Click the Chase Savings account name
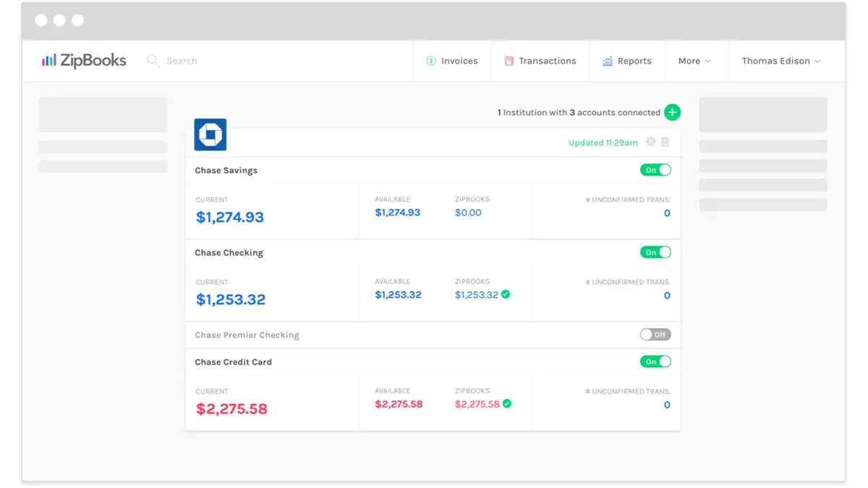The height and width of the screenshot is (488, 868). tap(226, 171)
